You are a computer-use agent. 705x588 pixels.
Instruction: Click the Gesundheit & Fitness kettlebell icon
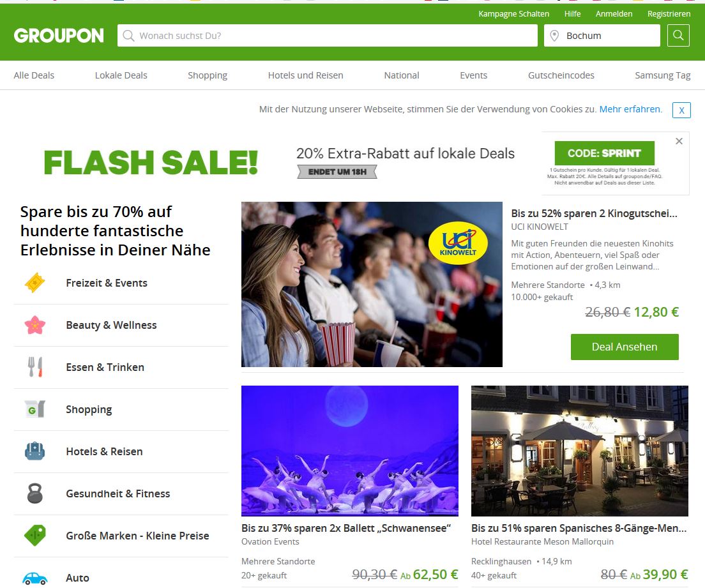pyautogui.click(x=34, y=493)
